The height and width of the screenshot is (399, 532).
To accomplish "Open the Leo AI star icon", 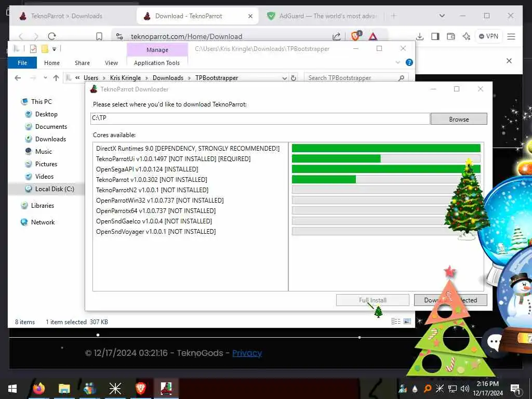I will click(x=467, y=36).
